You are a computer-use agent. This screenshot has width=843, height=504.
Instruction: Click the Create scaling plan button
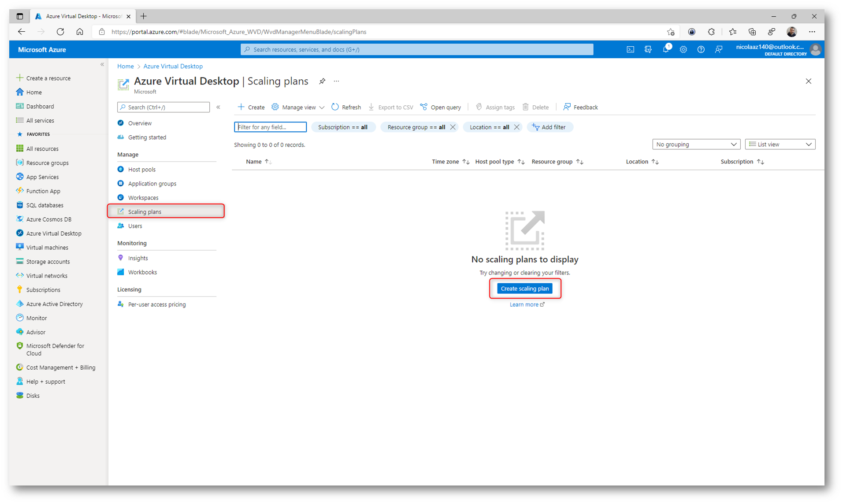coord(524,289)
